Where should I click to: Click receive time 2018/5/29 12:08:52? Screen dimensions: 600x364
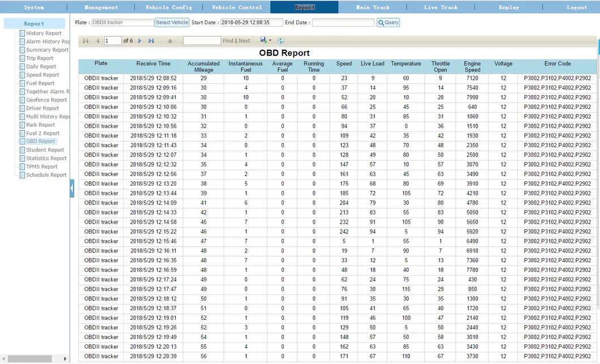(x=153, y=78)
